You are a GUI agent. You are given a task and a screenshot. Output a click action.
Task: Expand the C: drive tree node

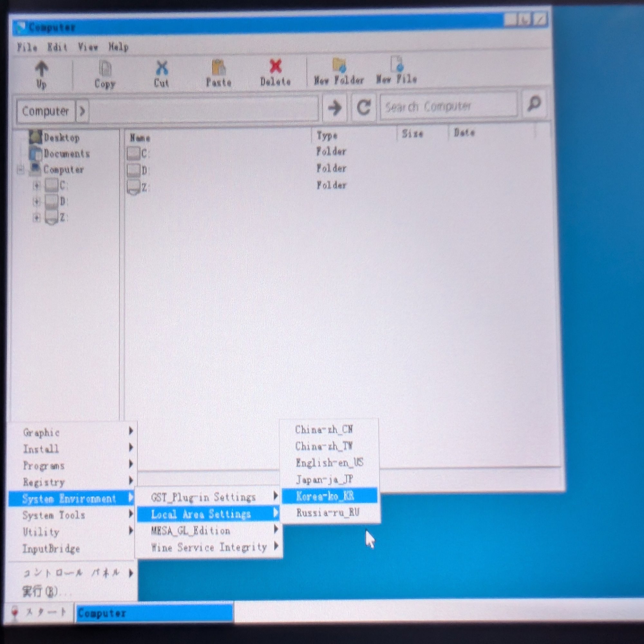pyautogui.click(x=37, y=186)
